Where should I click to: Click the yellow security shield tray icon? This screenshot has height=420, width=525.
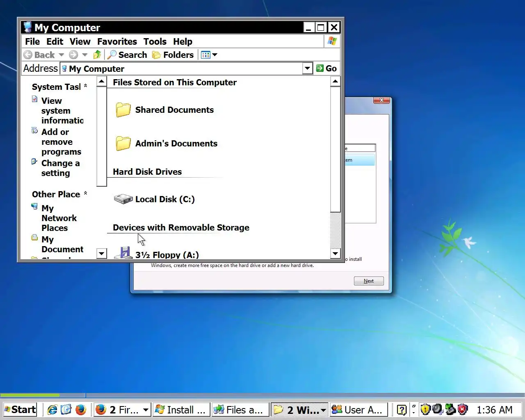[x=425, y=409]
